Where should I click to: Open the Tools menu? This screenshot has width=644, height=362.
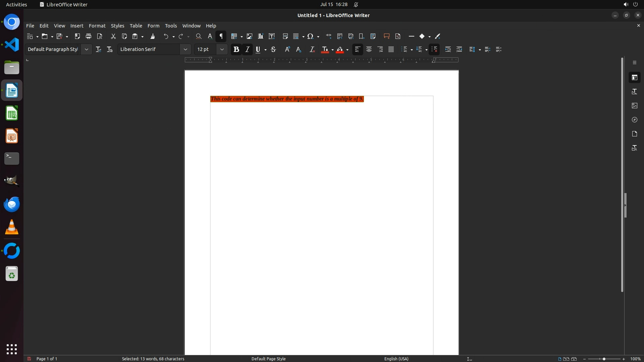coord(171,26)
